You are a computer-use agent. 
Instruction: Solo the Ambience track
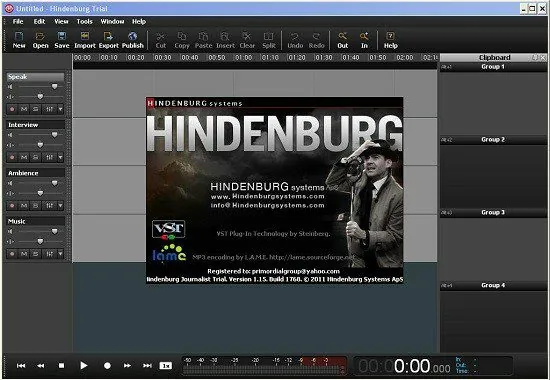point(36,205)
